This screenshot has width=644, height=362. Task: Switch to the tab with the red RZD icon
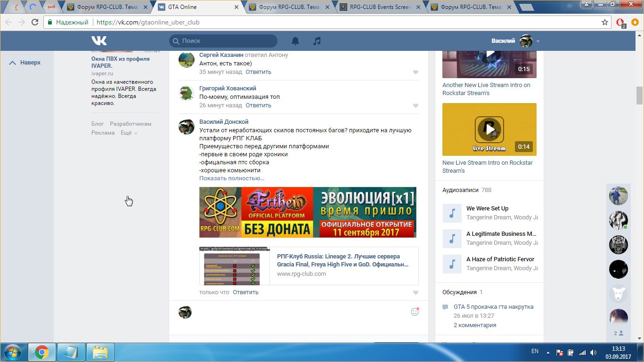(50, 7)
